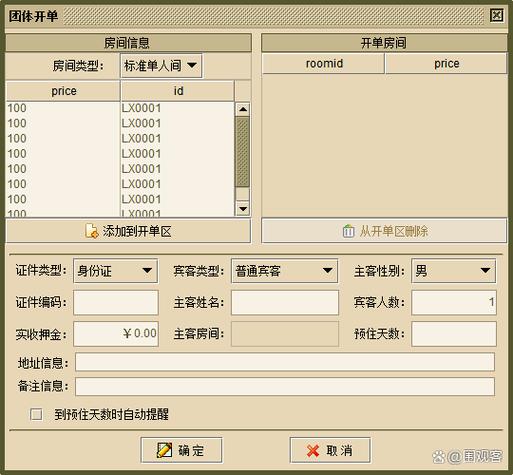Expand the 主客性别 dropdown
This screenshot has width=513, height=475.
tap(453, 271)
